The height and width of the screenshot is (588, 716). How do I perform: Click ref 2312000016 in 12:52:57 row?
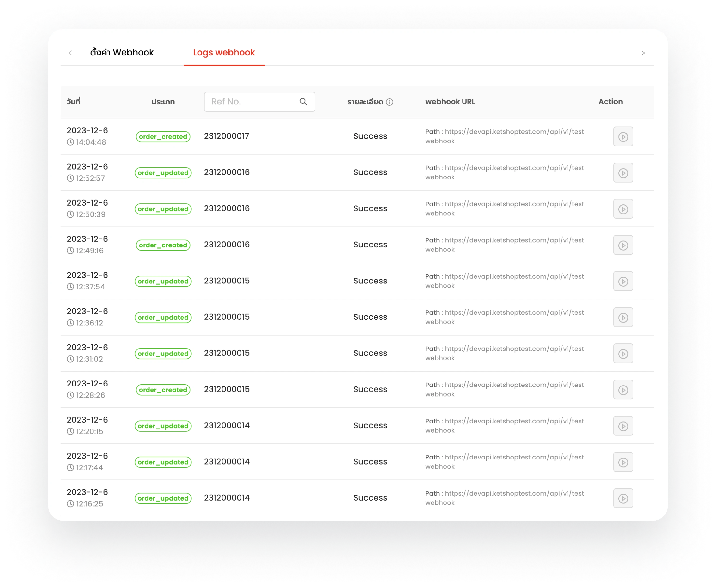pos(227,172)
